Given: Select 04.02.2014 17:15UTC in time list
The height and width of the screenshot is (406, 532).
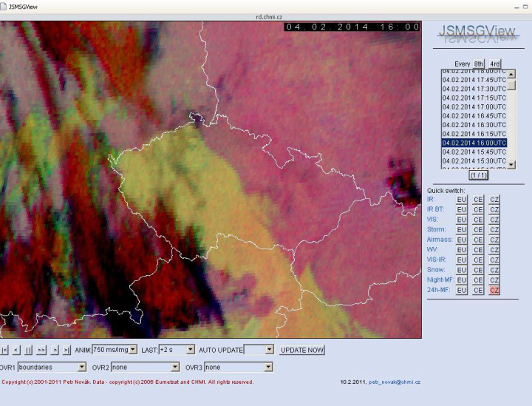Looking at the screenshot, I should click(x=474, y=98).
